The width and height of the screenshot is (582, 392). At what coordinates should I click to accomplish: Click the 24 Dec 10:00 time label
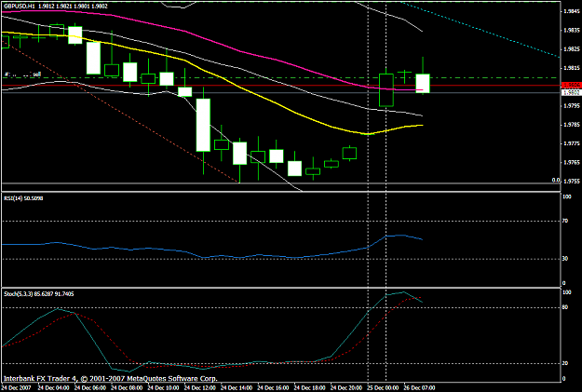[x=163, y=388]
